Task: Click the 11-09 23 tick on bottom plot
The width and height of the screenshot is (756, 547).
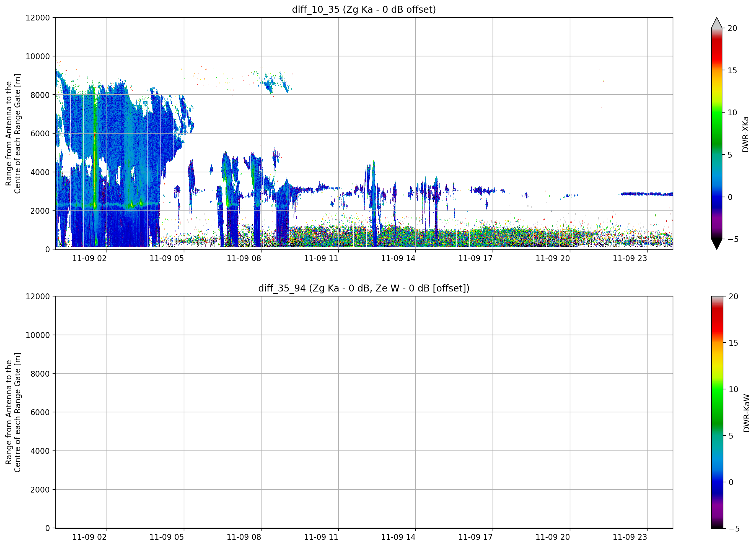Action: pos(630,537)
